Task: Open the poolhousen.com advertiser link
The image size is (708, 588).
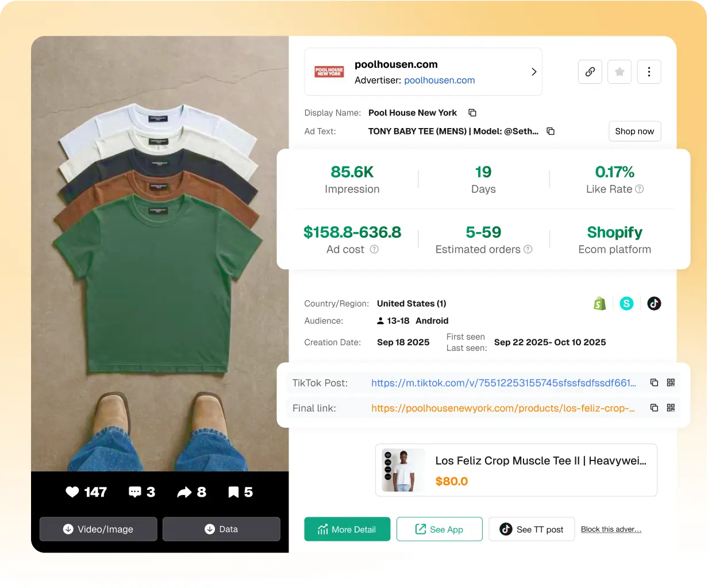Action: tap(439, 80)
